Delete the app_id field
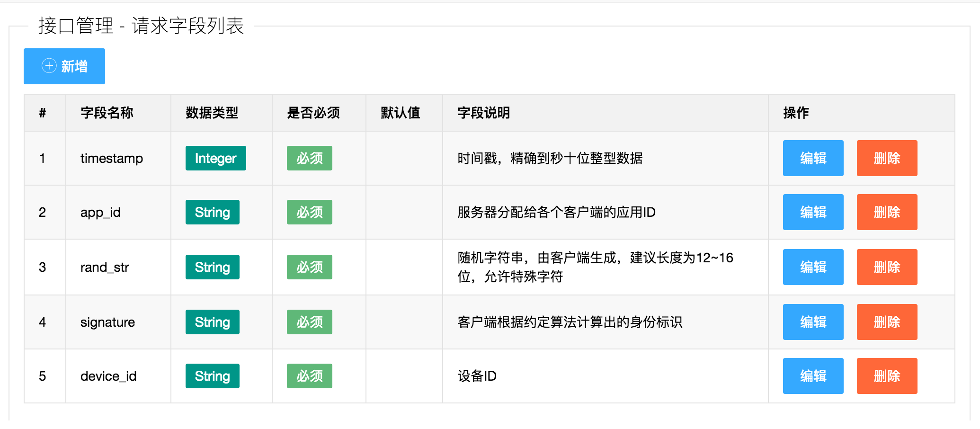 click(x=886, y=212)
